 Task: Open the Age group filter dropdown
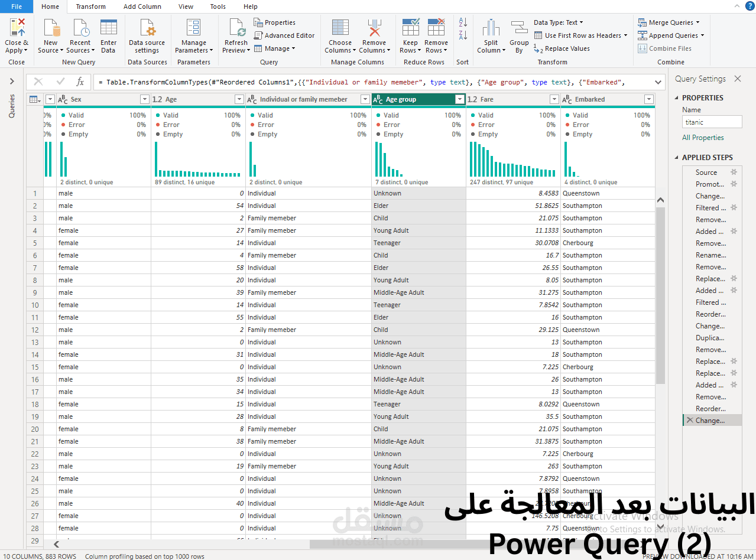[x=459, y=99]
